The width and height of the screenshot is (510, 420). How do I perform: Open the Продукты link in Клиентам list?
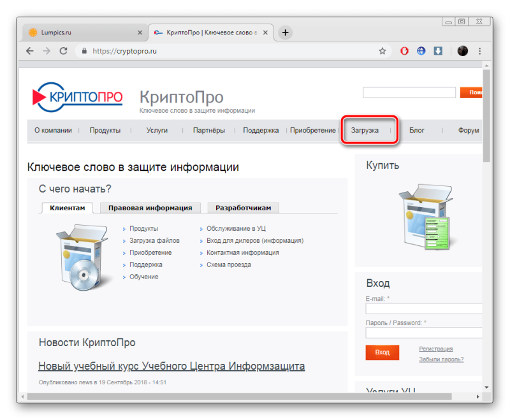[x=144, y=229]
